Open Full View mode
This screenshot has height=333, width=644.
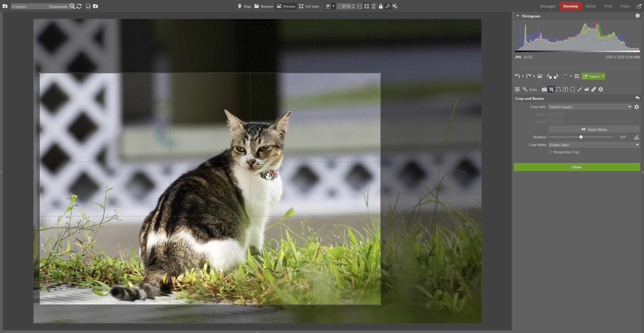[x=309, y=6]
